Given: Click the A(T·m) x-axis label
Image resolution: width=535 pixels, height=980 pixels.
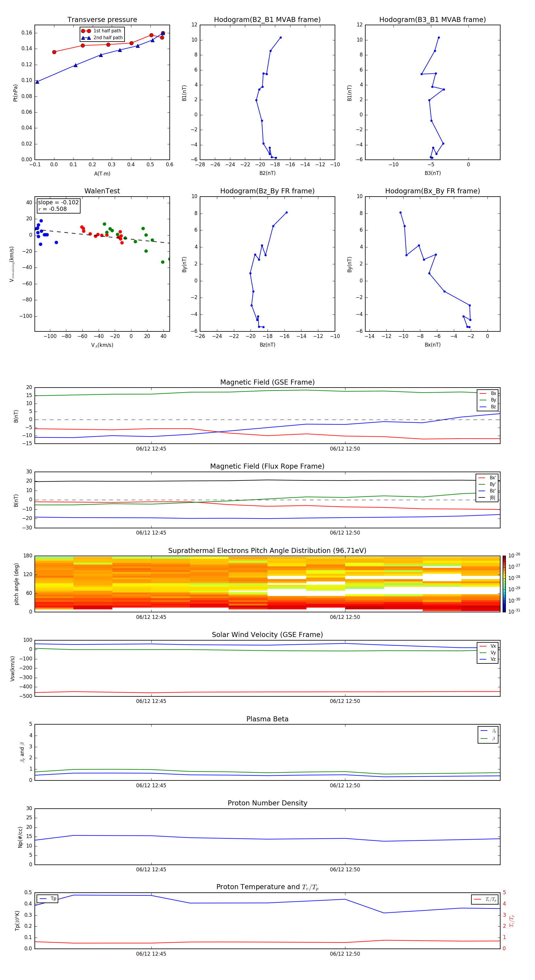Looking at the screenshot, I should click(102, 174).
